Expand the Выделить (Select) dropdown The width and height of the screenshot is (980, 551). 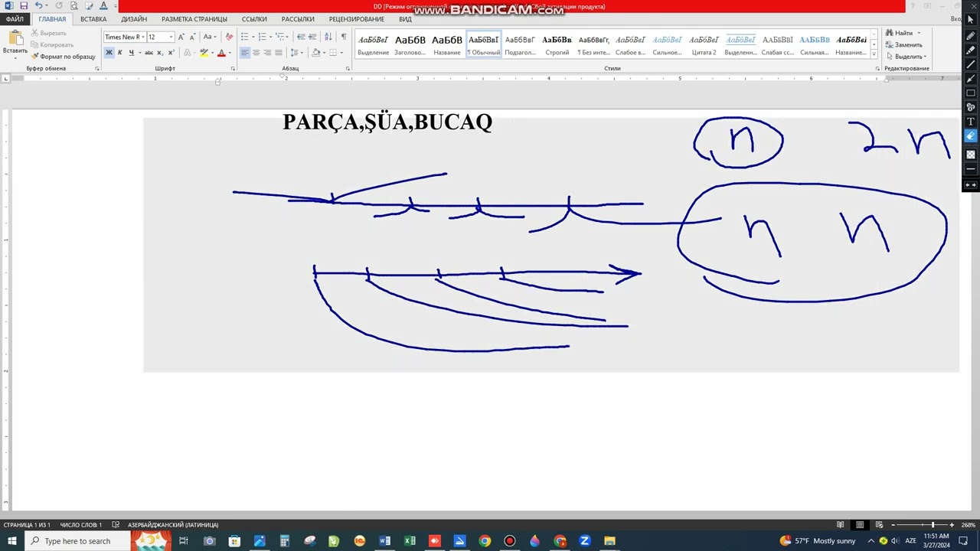click(925, 57)
